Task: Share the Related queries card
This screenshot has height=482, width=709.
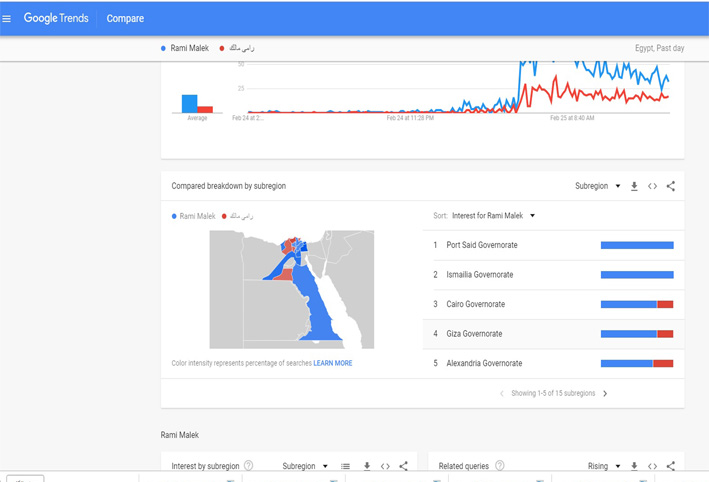Action: click(x=671, y=466)
